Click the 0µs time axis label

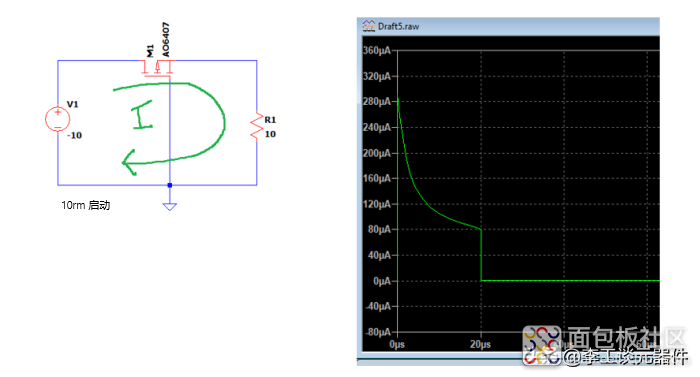(x=397, y=344)
